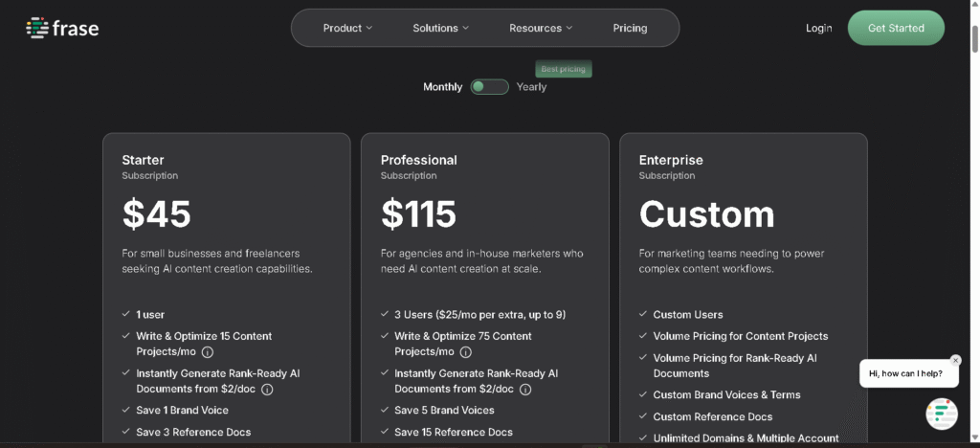
Task: Select the Monthly billing label
Action: (x=442, y=87)
